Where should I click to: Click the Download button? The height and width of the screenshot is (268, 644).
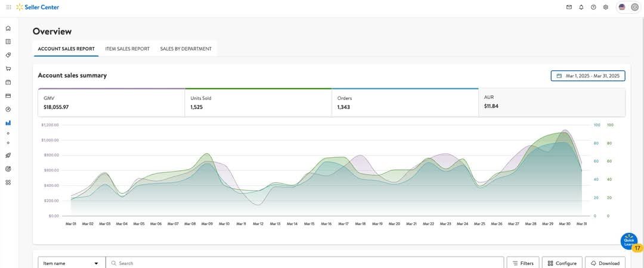point(605,263)
